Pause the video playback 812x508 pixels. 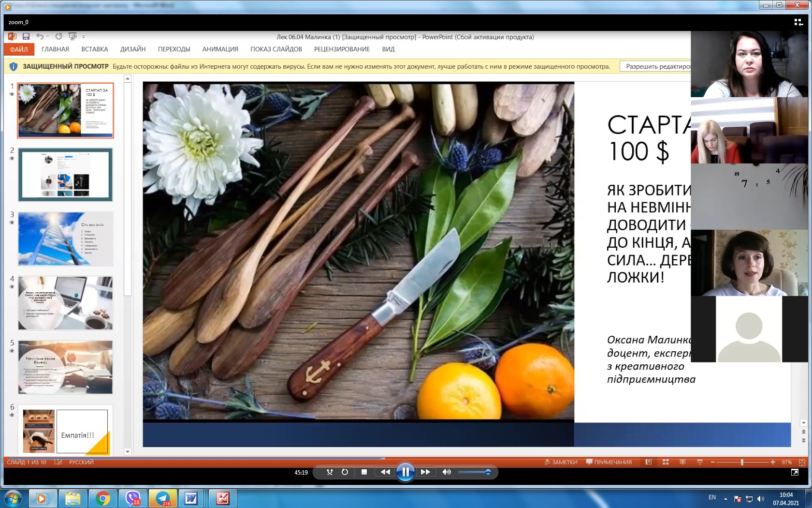tap(405, 472)
